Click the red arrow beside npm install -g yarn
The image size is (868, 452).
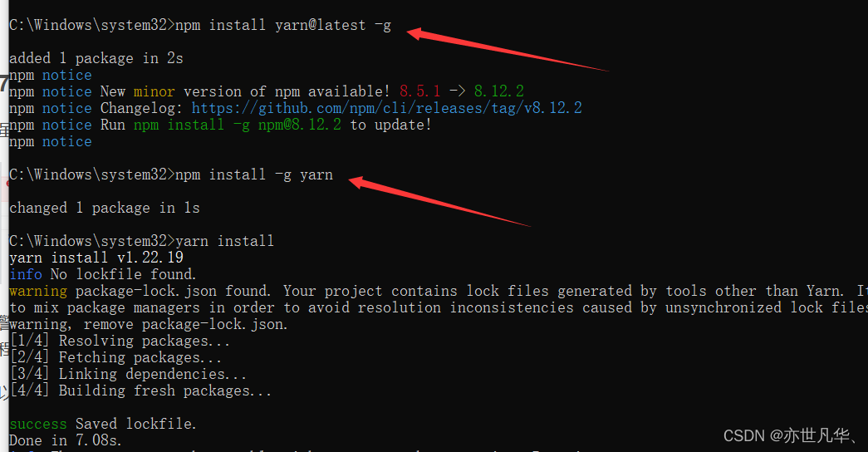440,199
